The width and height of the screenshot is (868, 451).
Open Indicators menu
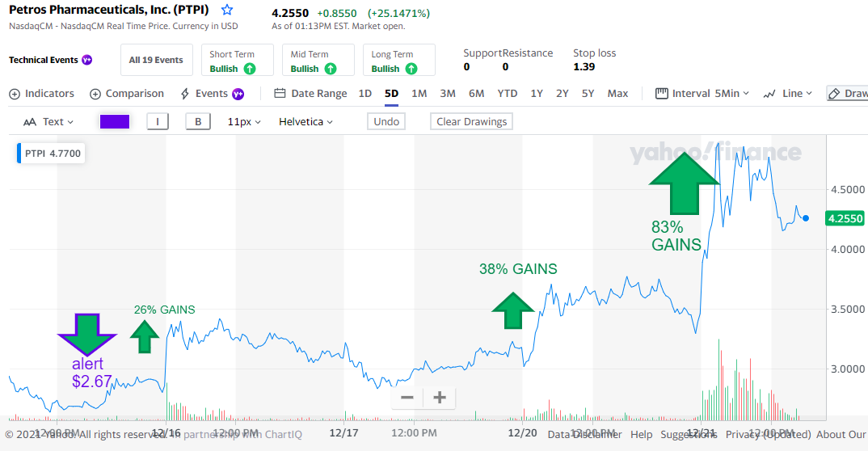(x=41, y=94)
